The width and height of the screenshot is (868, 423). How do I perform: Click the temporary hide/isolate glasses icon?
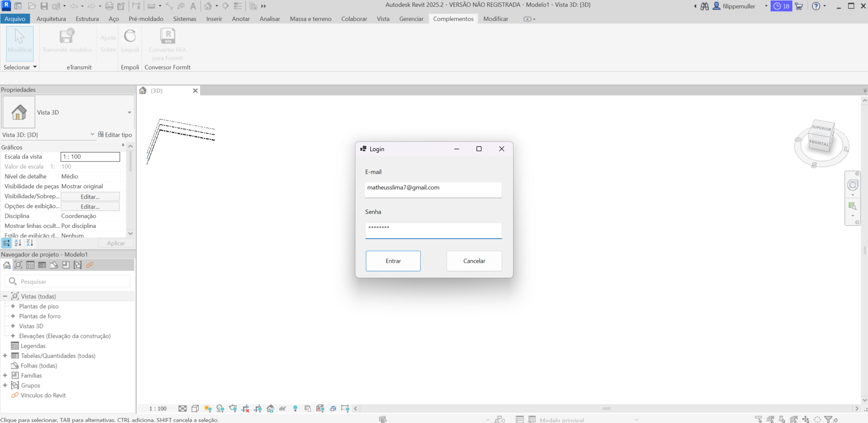point(283,409)
